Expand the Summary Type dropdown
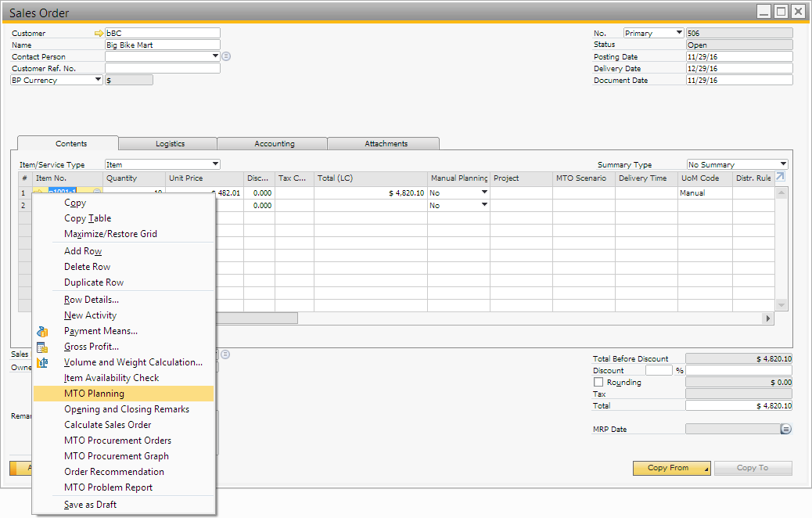The width and height of the screenshot is (812, 518). [x=783, y=164]
